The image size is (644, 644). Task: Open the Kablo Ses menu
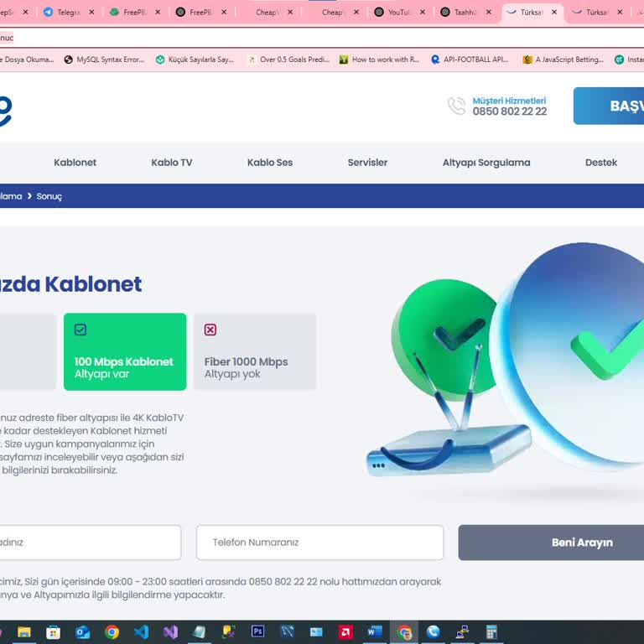click(270, 163)
